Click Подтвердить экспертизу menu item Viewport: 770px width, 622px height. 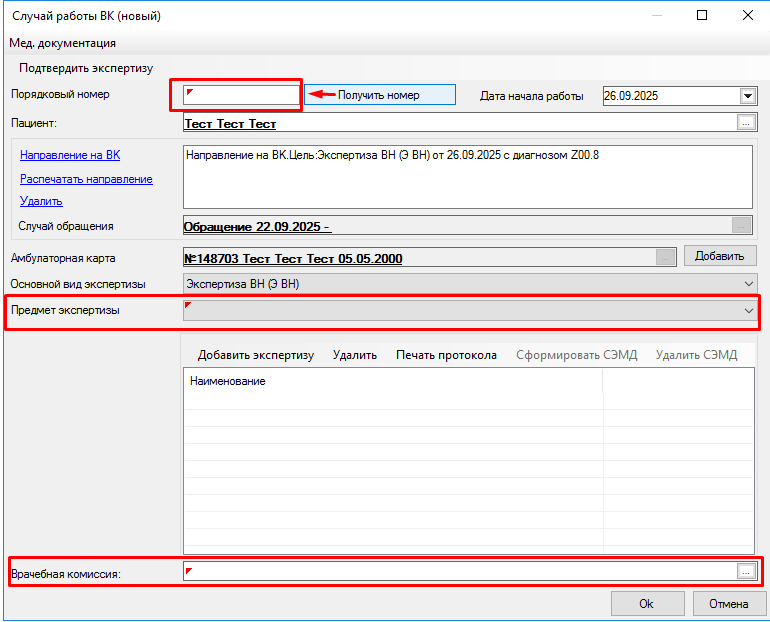[x=85, y=68]
